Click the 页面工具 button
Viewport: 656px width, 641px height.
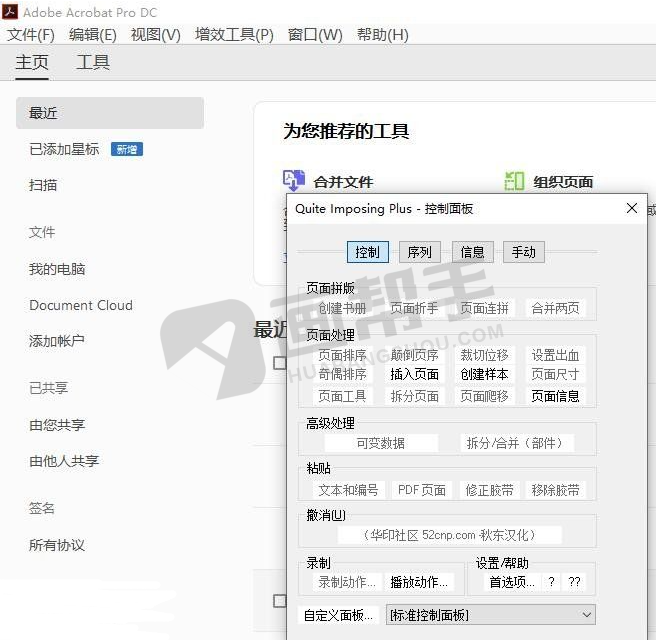click(x=342, y=396)
